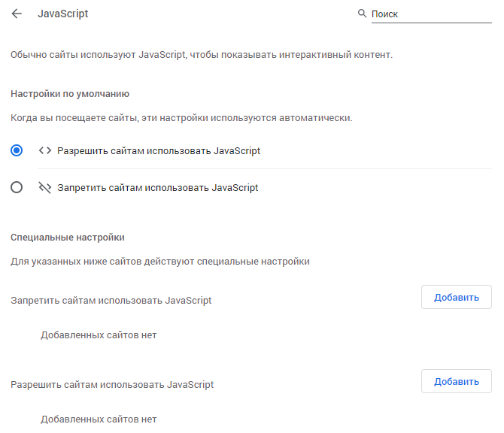The width and height of the screenshot is (504, 433).
Task: Click the "Настройки по умолчанию" heading
Action: pos(70,94)
